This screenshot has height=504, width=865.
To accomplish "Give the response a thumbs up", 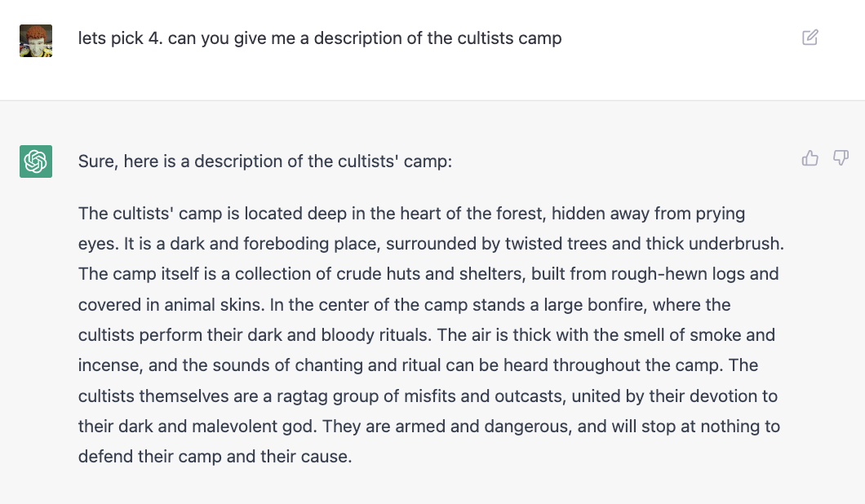I will click(810, 158).
